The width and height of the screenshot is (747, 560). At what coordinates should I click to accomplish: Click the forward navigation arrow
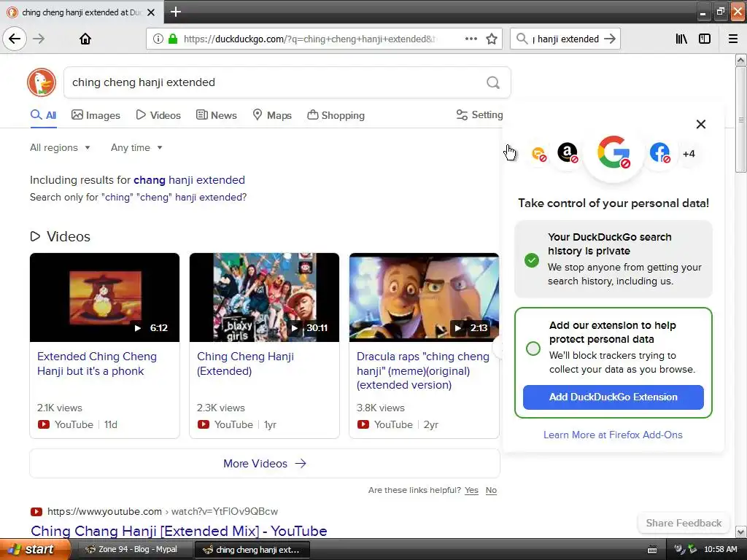tap(39, 39)
